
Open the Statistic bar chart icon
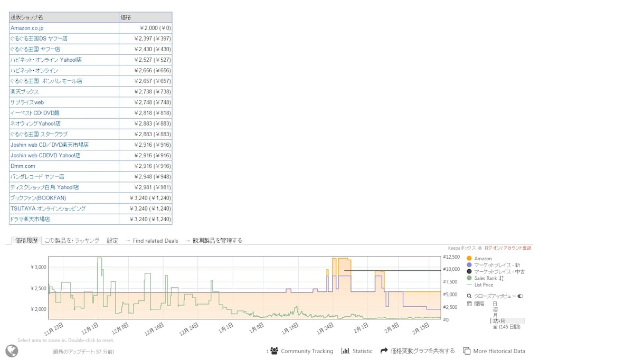[346, 351]
